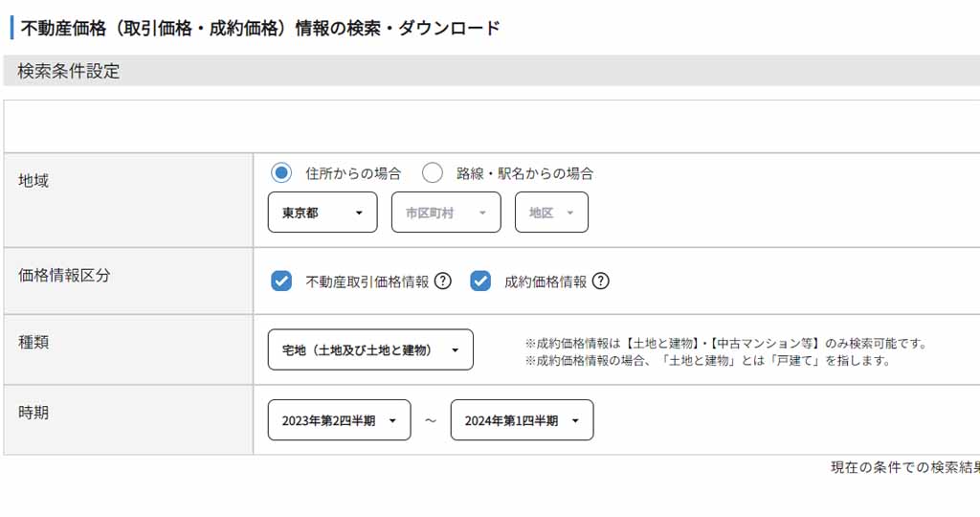Open the 東京都 prefecture dropdown
The image size is (980, 517).
322,213
